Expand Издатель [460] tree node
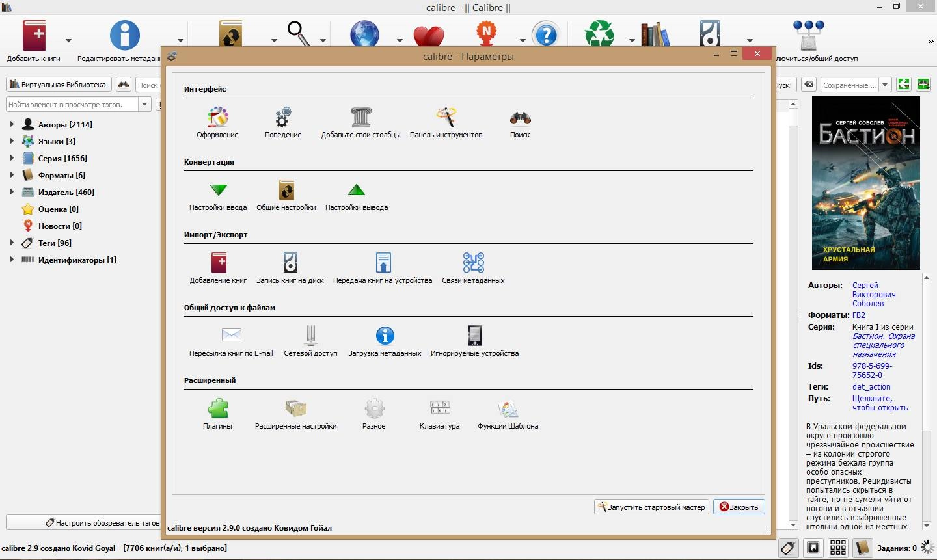937x560 pixels. pos(12,192)
